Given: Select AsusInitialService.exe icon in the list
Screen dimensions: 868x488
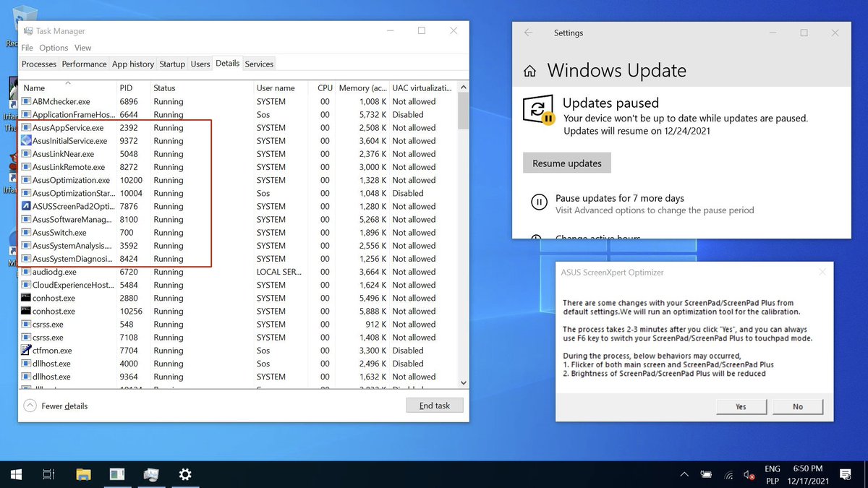Looking at the screenshot, I should click(x=27, y=141).
